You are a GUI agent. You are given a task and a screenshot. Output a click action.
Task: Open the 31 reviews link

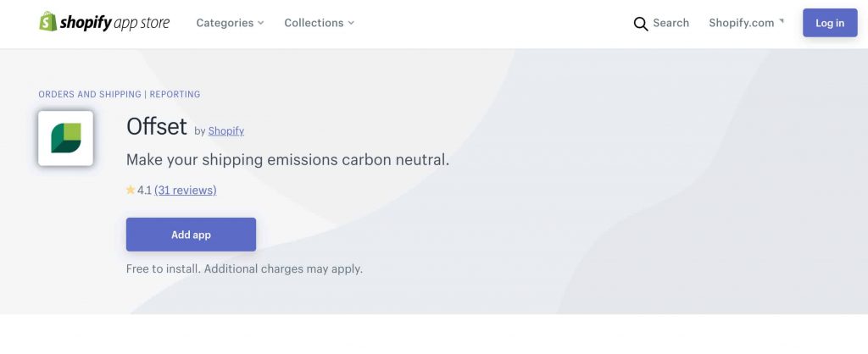click(186, 190)
